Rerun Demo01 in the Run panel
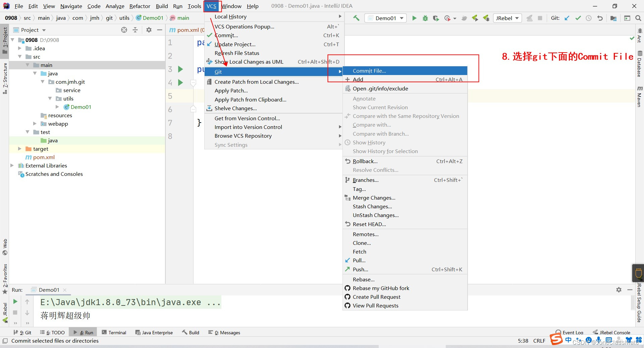The width and height of the screenshot is (644, 348). (x=15, y=301)
